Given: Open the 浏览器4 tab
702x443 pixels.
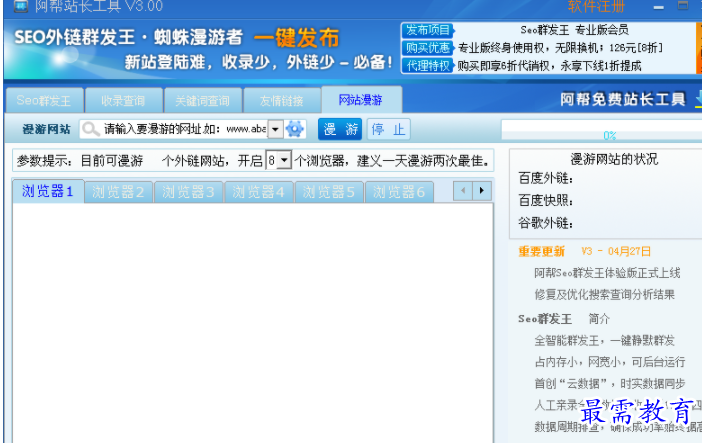Looking at the screenshot, I should click(259, 192).
